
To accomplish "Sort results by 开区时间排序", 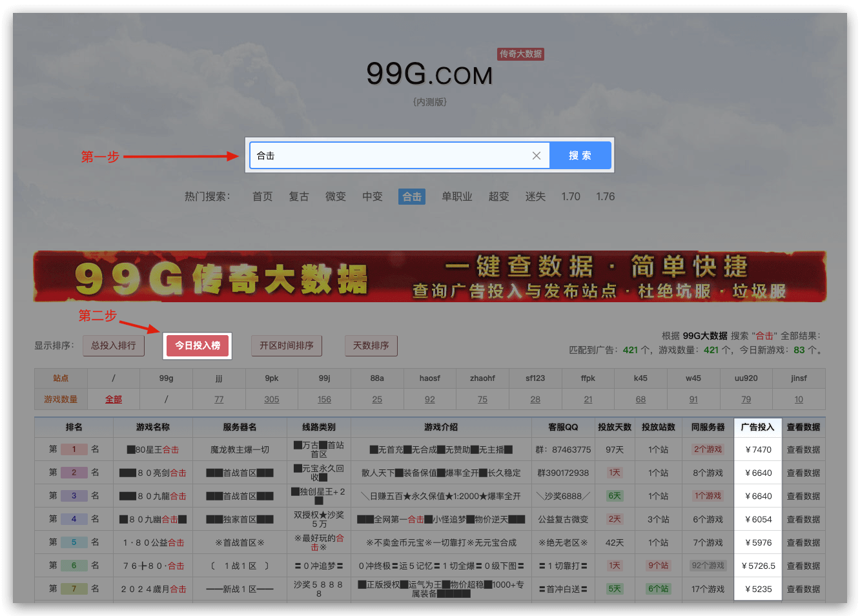I will pos(287,345).
